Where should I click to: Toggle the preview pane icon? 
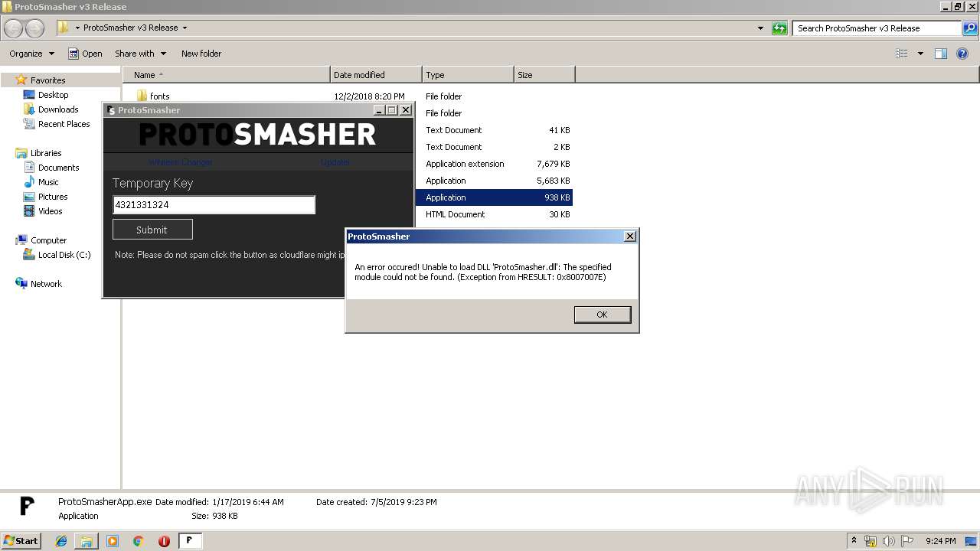point(941,54)
